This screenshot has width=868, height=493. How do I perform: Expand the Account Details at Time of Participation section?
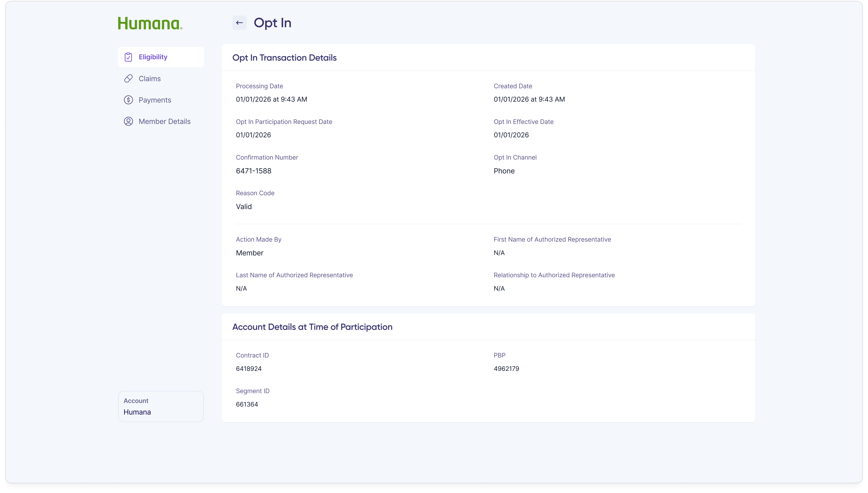click(x=312, y=327)
